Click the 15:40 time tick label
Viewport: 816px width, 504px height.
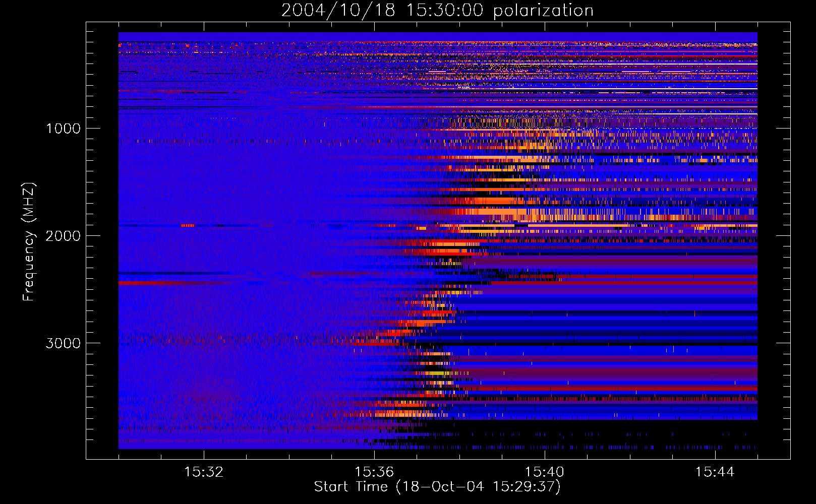[x=545, y=472]
